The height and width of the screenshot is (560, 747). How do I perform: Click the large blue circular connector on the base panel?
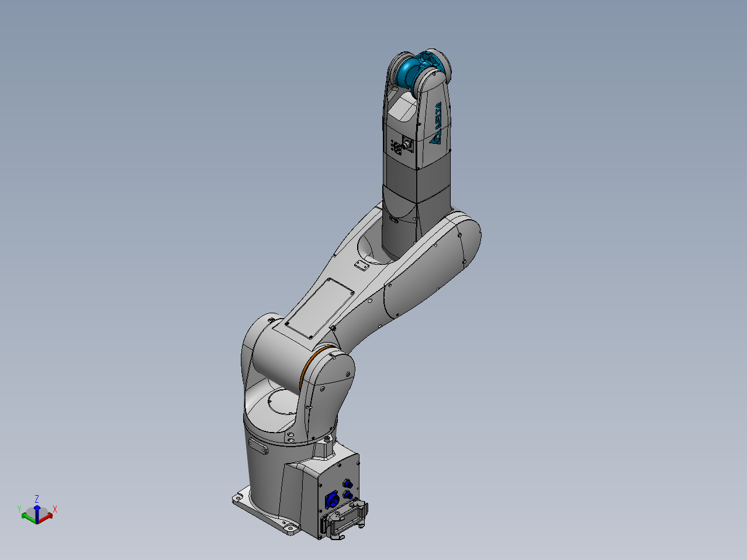333,499
